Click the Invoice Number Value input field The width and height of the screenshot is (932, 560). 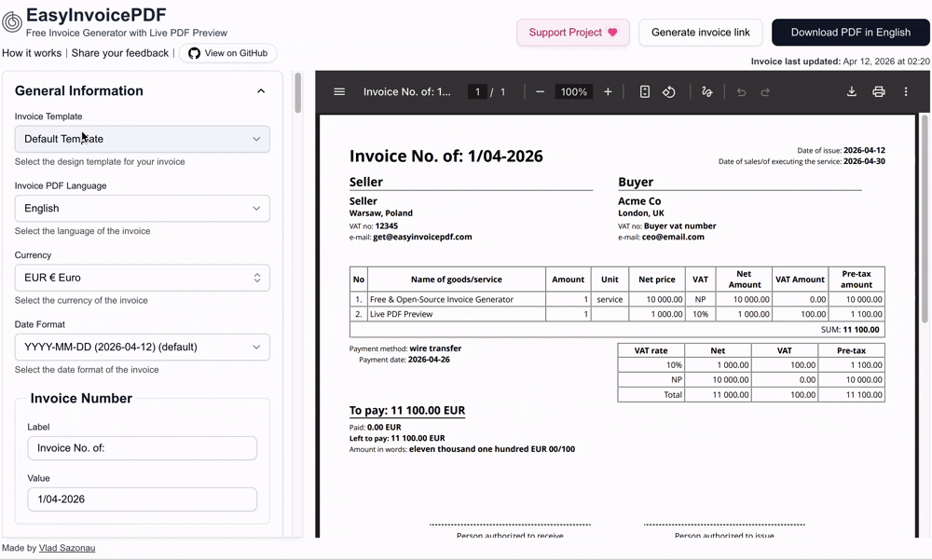pyautogui.click(x=142, y=499)
